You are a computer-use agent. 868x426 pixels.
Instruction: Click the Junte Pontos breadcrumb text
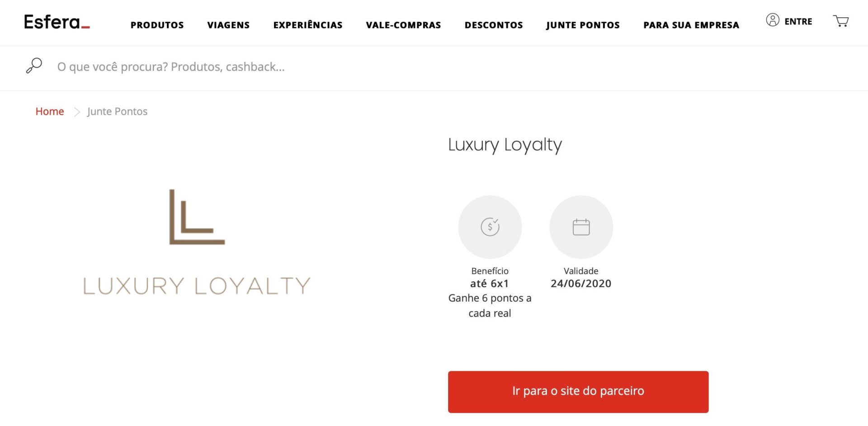pyautogui.click(x=117, y=111)
